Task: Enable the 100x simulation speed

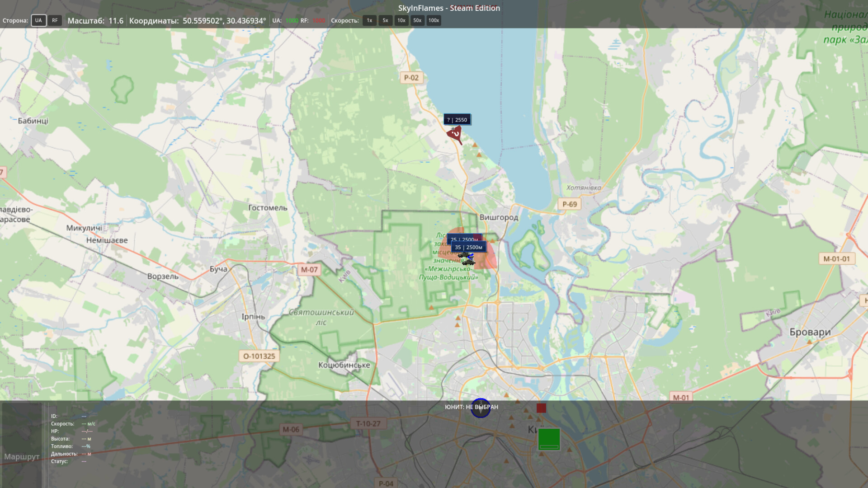Action: coord(434,20)
